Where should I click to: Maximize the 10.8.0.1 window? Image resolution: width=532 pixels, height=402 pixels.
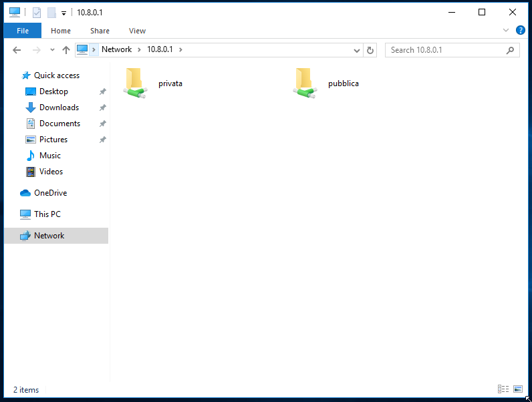(482, 12)
